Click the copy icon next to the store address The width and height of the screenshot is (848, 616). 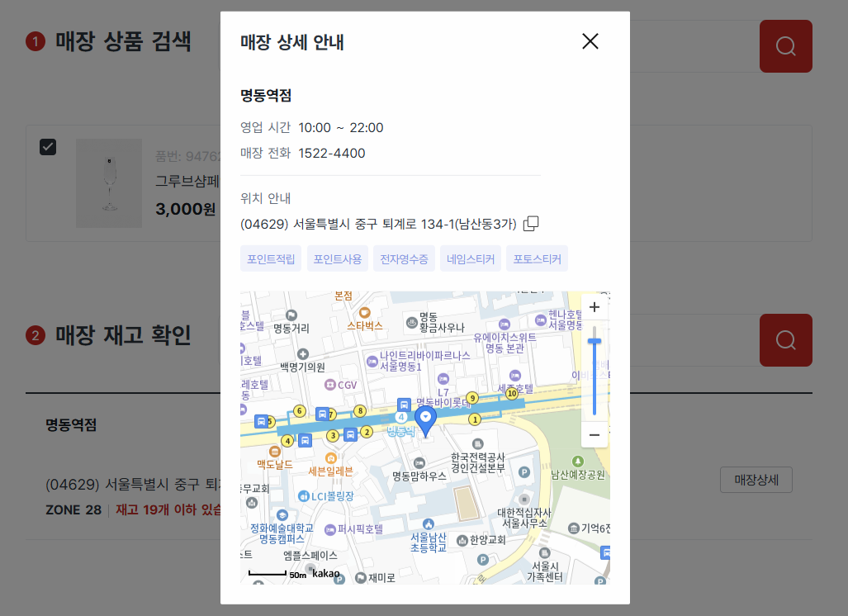[530, 223]
